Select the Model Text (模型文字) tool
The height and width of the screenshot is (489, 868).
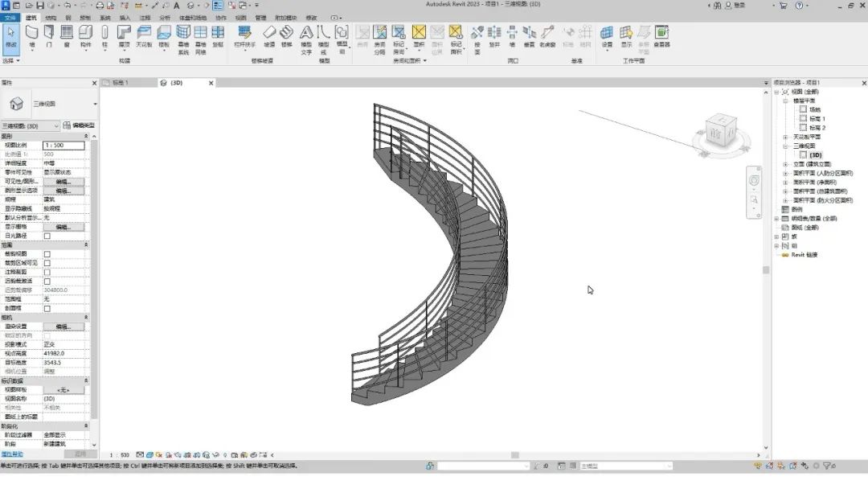[x=306, y=39]
